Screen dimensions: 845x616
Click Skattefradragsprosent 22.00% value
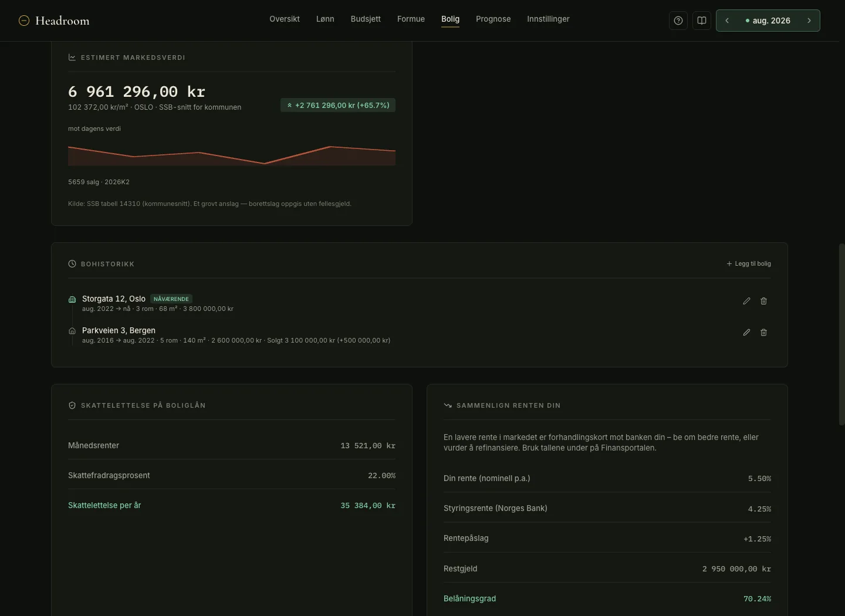coord(381,476)
